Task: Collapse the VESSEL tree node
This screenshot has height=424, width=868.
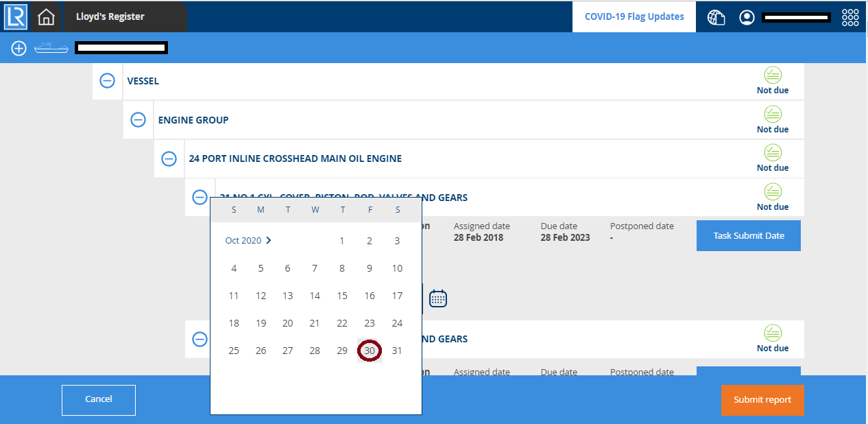Action: 108,81
